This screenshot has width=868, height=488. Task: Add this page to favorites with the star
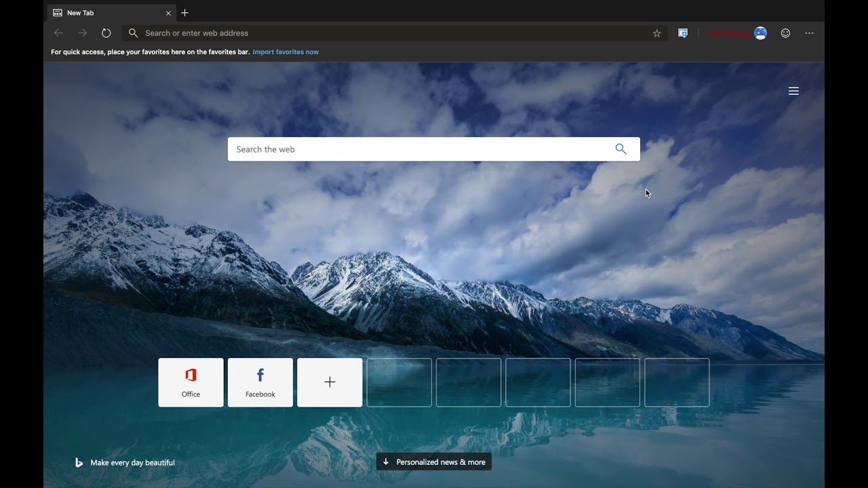pos(656,33)
